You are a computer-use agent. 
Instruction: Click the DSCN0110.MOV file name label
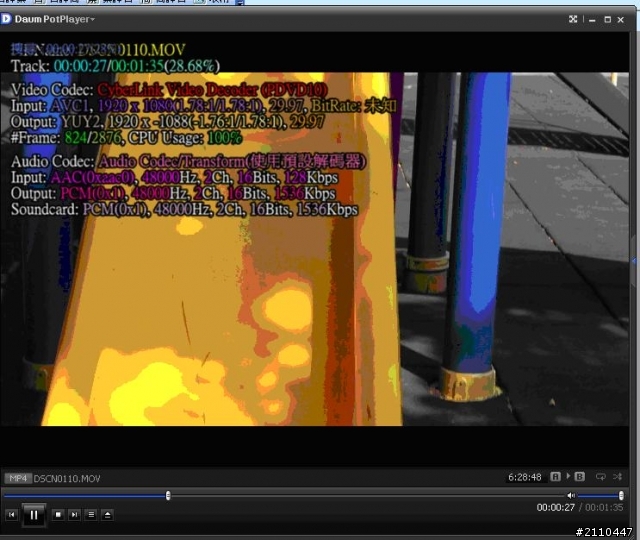[x=67, y=478]
